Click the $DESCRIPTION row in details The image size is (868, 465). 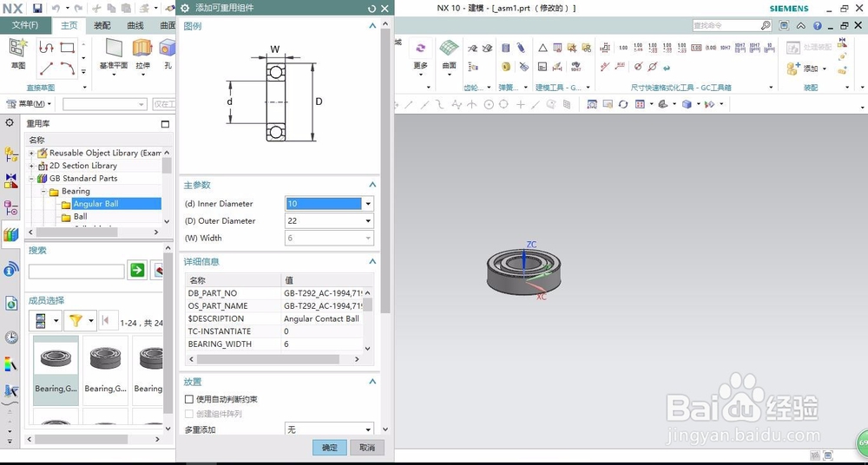[274, 319]
